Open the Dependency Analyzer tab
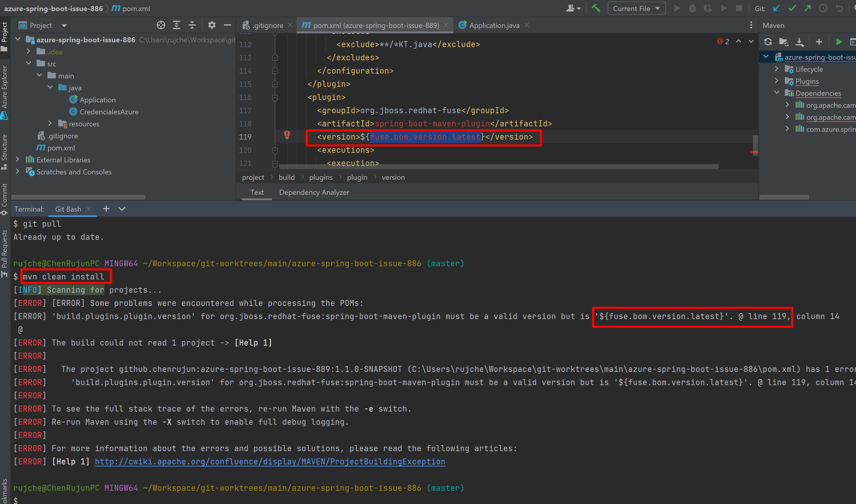The image size is (856, 504). pos(314,192)
